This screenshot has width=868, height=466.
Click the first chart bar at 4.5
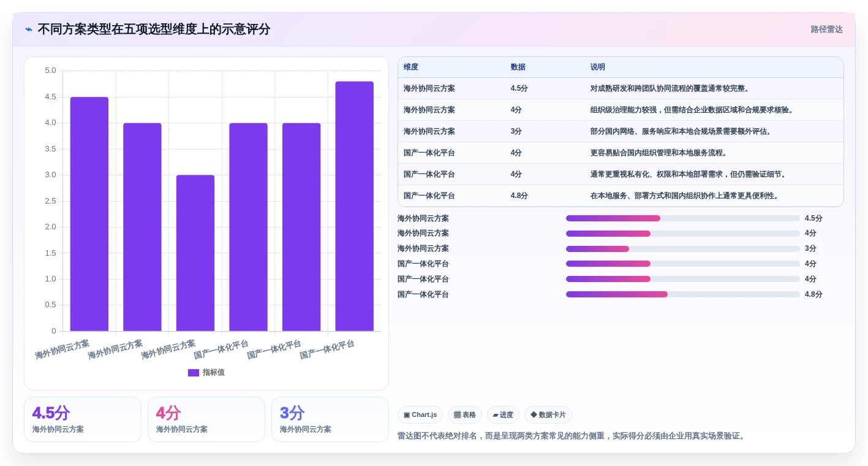[x=89, y=214]
